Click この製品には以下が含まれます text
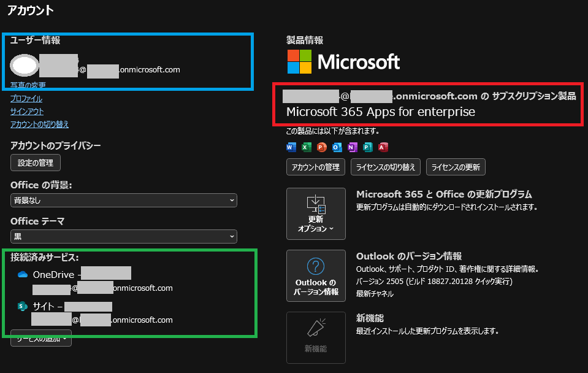Viewport: 588px width, 373px height. click(x=332, y=131)
